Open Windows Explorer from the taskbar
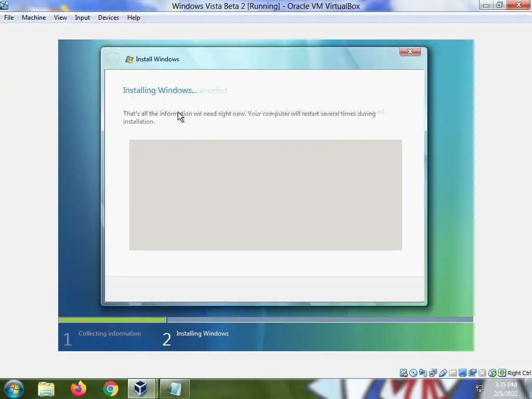This screenshot has height=399, width=532. pyautogui.click(x=46, y=389)
